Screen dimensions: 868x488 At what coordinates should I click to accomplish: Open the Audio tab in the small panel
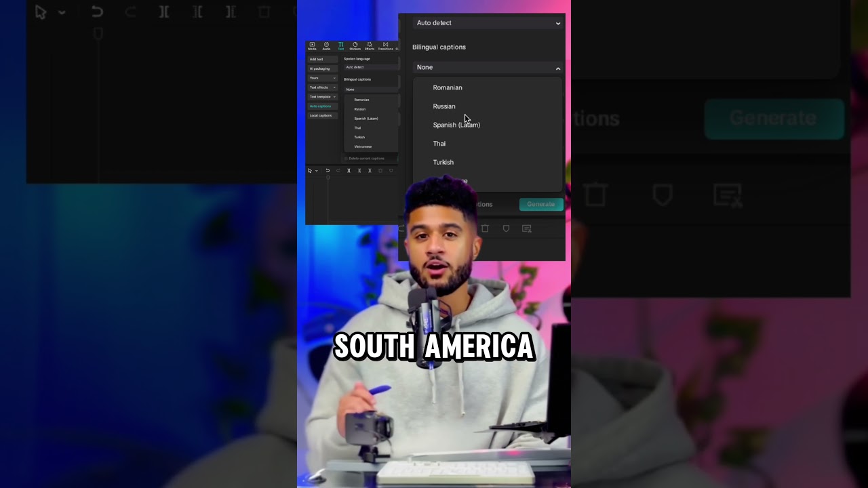pos(326,46)
